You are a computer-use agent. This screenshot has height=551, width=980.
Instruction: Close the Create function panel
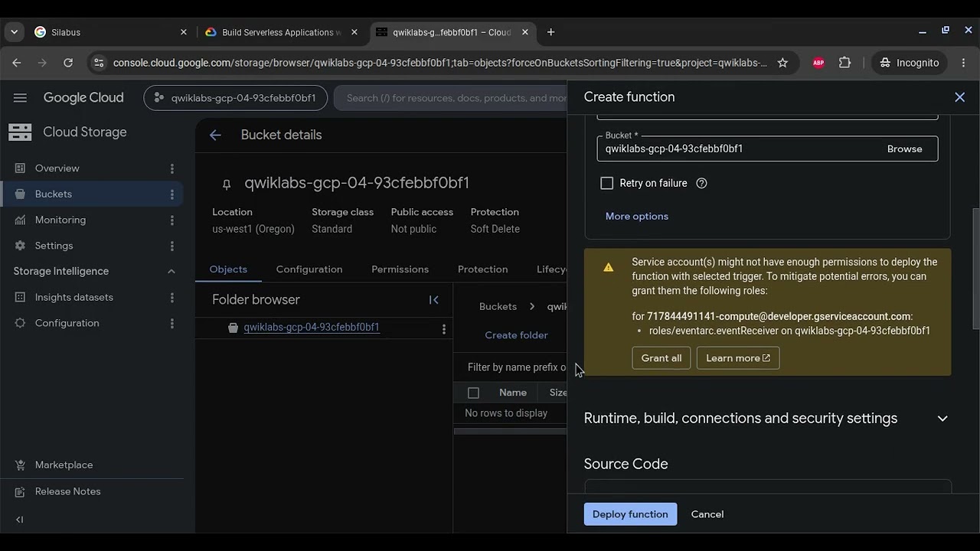point(959,97)
